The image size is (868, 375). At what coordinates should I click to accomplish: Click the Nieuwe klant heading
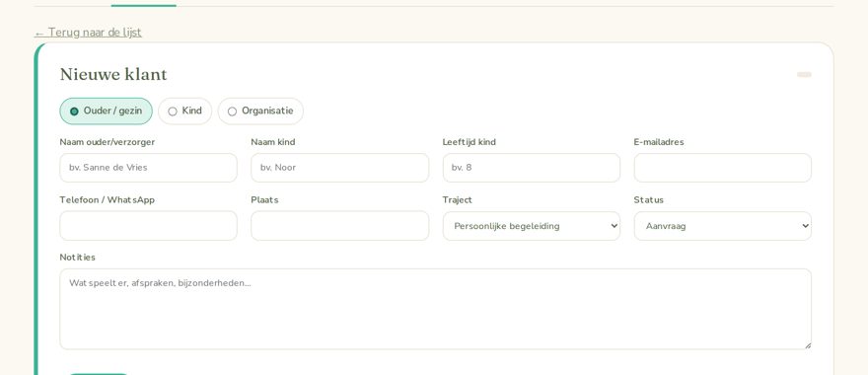(113, 75)
